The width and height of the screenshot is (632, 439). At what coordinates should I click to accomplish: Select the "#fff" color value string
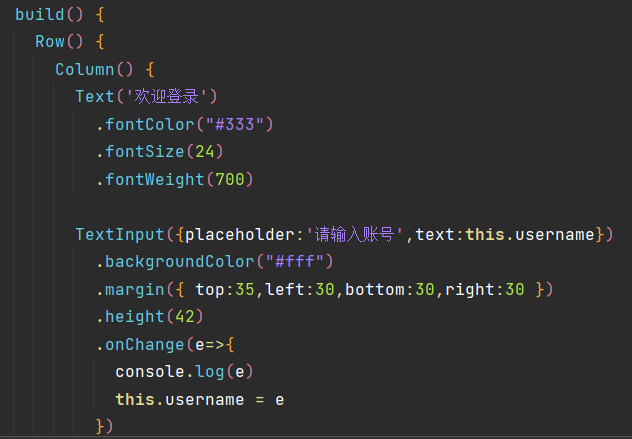(x=295, y=262)
